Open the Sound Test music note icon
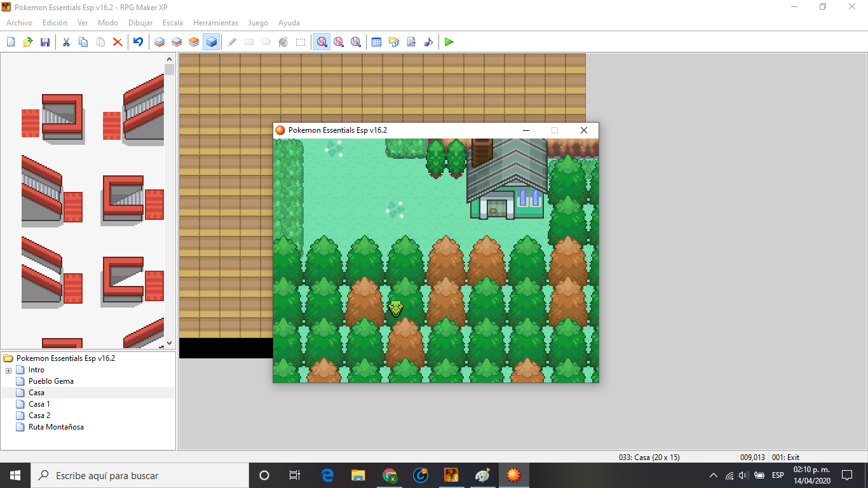 pos(428,42)
